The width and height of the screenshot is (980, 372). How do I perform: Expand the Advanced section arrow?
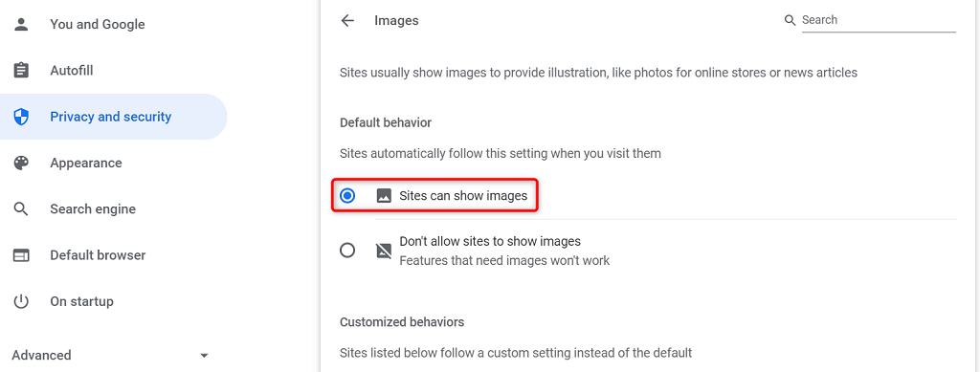[204, 356]
